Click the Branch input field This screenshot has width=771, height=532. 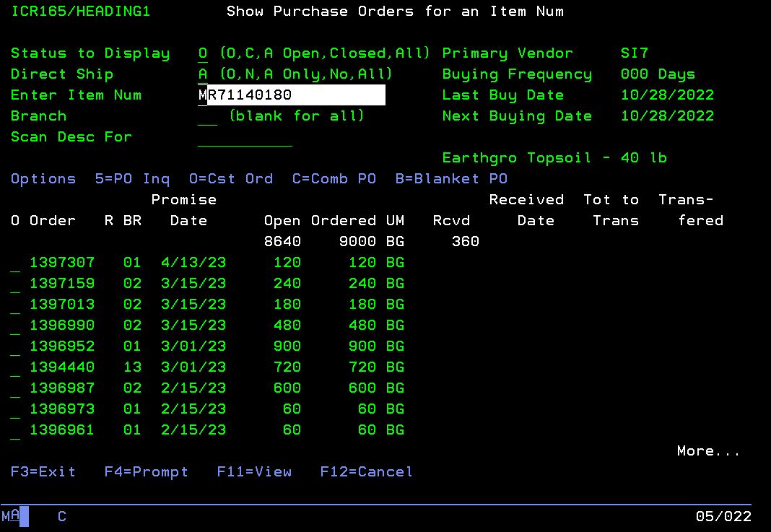tap(207, 116)
